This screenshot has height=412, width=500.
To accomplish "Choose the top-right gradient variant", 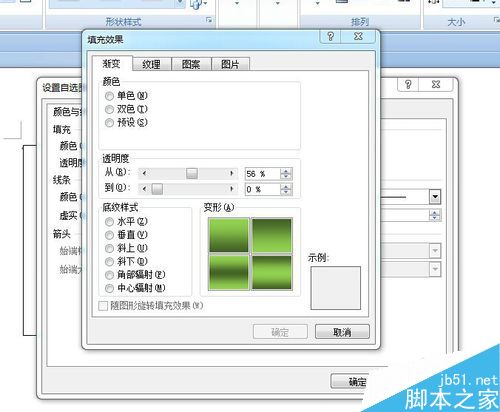I will (x=272, y=235).
